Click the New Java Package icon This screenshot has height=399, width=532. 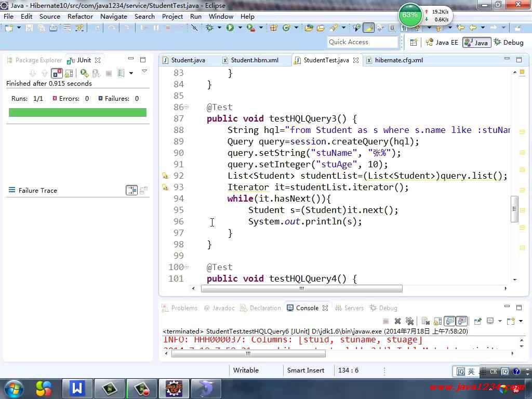[x=274, y=28]
